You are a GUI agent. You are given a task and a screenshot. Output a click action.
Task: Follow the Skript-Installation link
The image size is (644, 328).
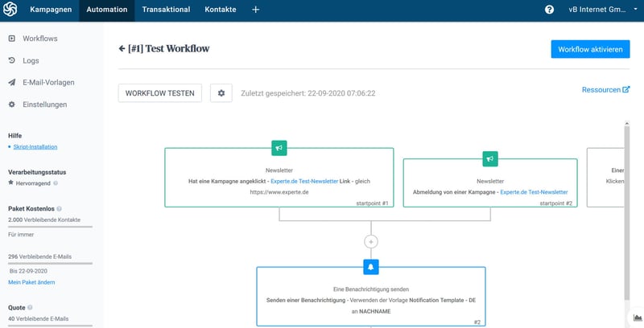(x=35, y=147)
